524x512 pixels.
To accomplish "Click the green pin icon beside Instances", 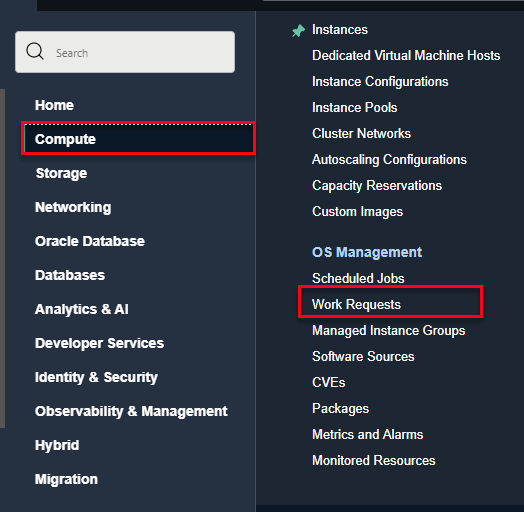I will tap(298, 31).
